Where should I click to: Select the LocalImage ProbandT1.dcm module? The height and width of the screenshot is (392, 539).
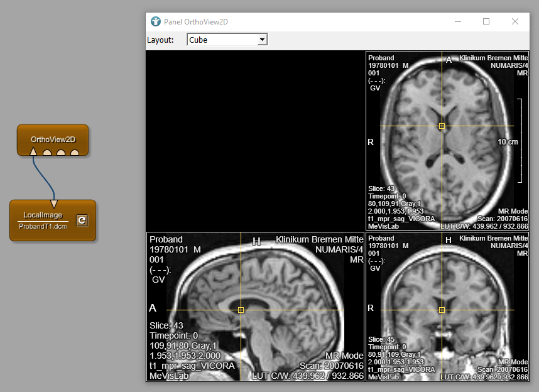pyautogui.click(x=43, y=220)
